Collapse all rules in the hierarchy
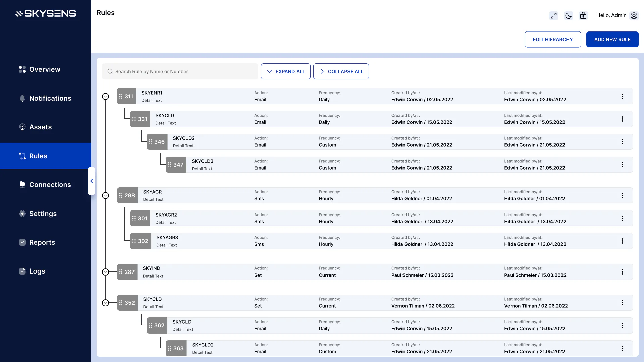Viewport: 644px width, 362px height. 341,71
